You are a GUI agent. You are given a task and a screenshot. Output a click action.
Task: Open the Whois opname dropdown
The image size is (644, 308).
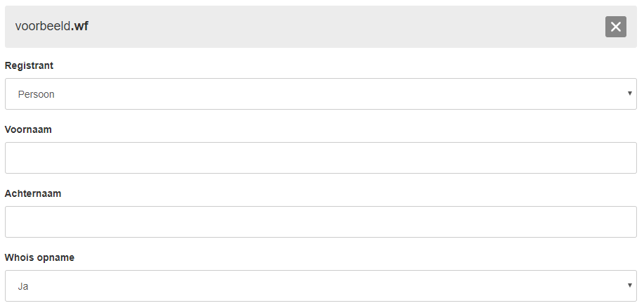[321, 285]
